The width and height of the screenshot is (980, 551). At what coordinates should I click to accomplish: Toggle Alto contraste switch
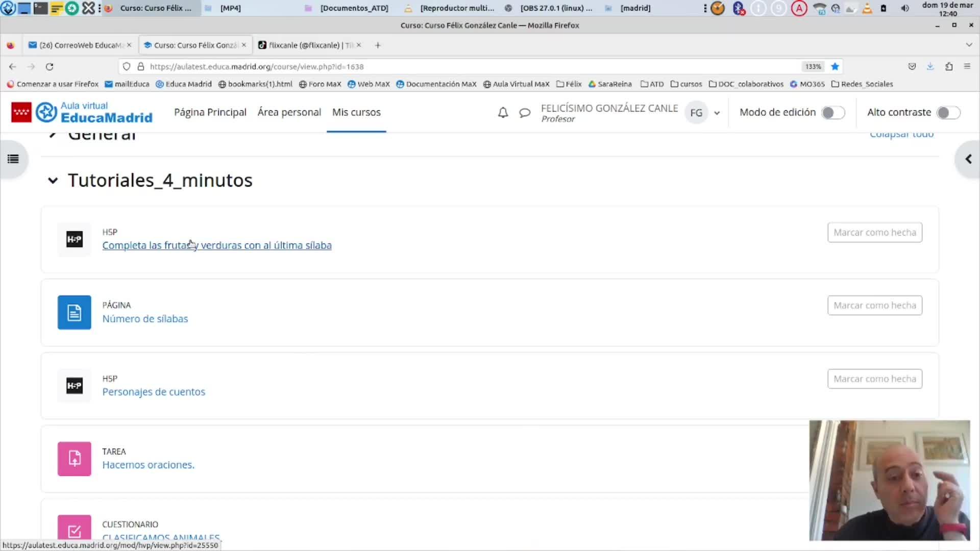tap(948, 113)
